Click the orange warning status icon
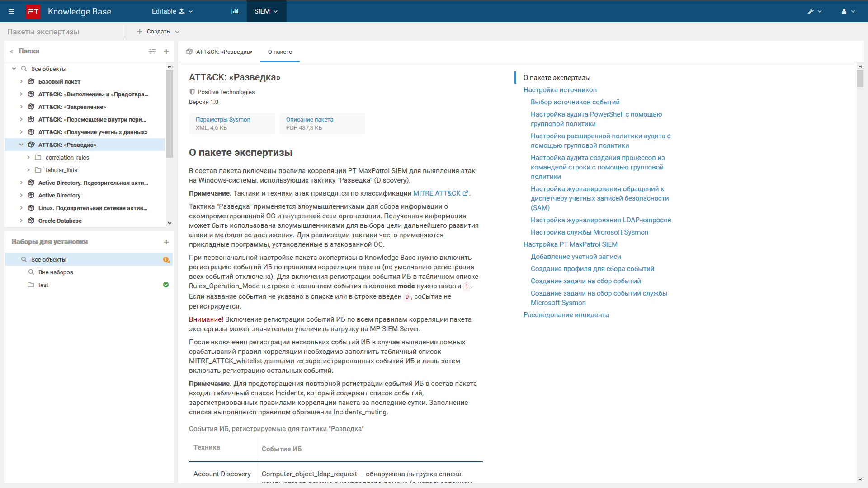This screenshot has height=488, width=868. [x=166, y=260]
